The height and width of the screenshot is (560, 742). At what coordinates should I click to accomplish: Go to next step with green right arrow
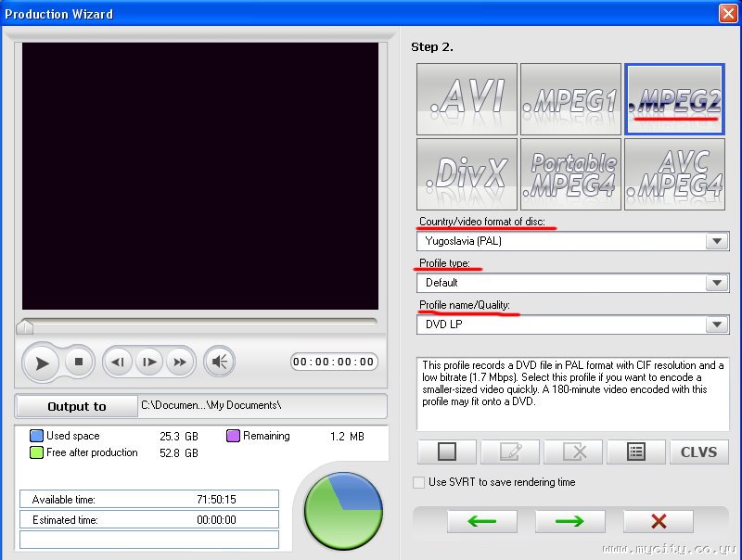click(569, 521)
